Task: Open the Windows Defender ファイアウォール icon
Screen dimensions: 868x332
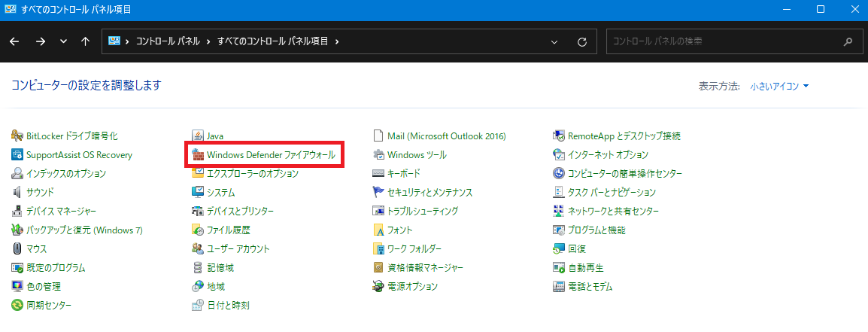Action: click(197, 154)
